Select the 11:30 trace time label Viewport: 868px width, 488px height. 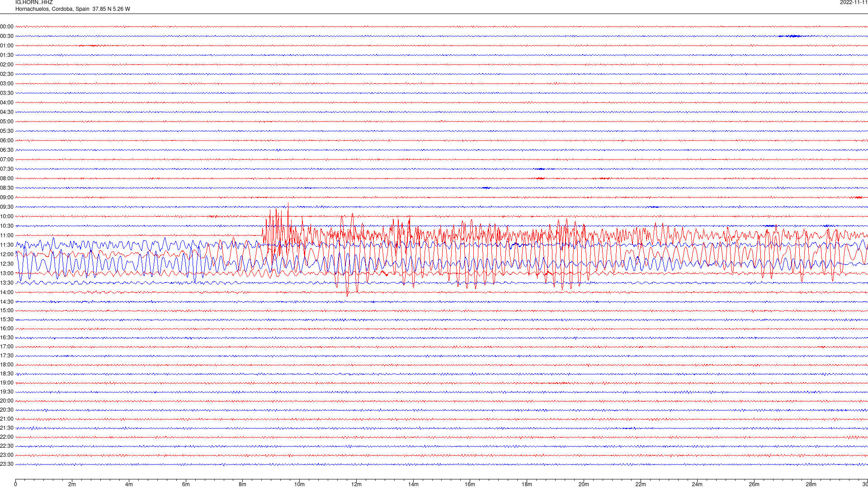pos(7,245)
